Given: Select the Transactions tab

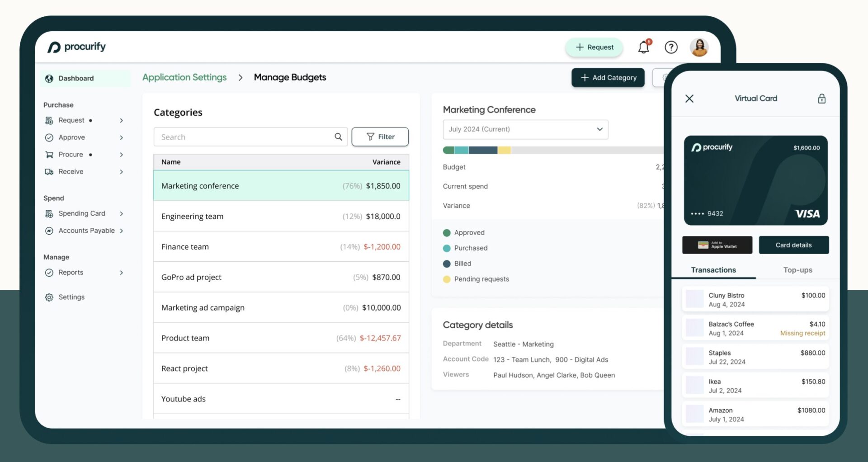Looking at the screenshot, I should (x=713, y=270).
